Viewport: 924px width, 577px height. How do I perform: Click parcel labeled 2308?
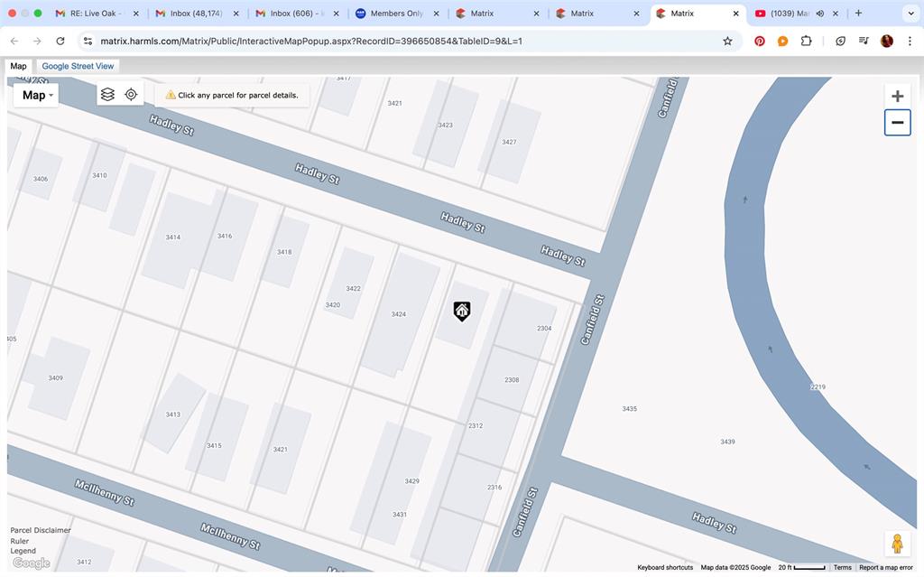512,380
